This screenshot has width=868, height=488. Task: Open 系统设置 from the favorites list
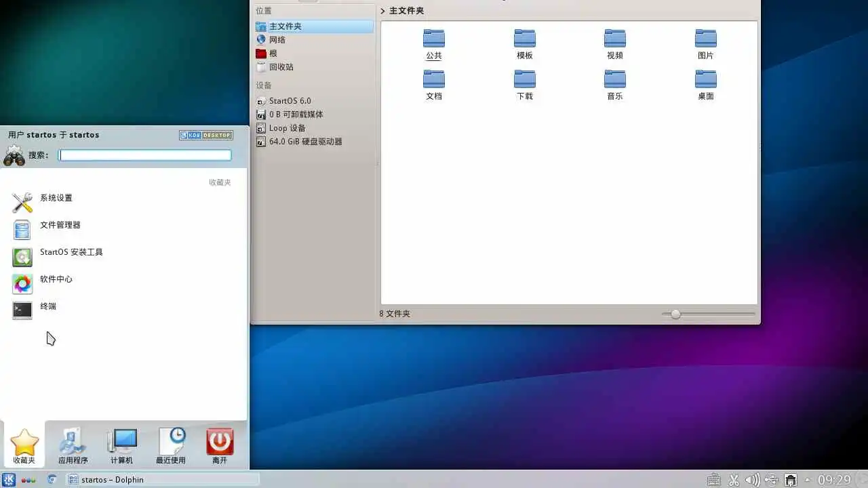(x=123, y=201)
